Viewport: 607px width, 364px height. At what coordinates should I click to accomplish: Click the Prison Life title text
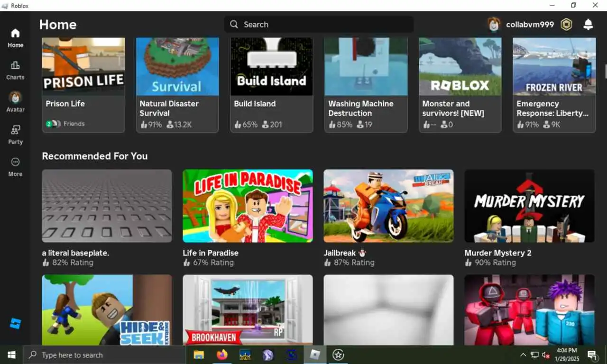[x=65, y=103]
